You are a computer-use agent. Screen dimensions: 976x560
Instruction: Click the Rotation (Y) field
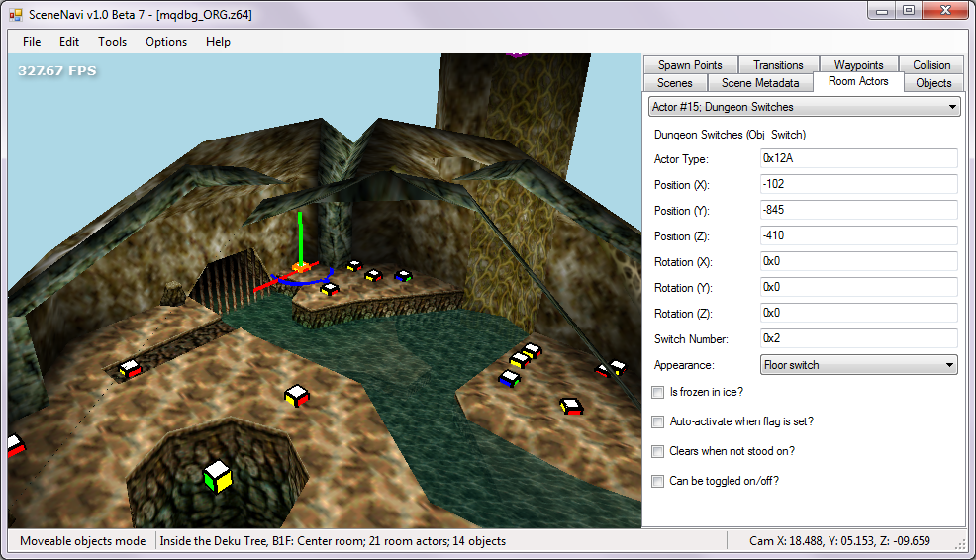[x=859, y=287]
